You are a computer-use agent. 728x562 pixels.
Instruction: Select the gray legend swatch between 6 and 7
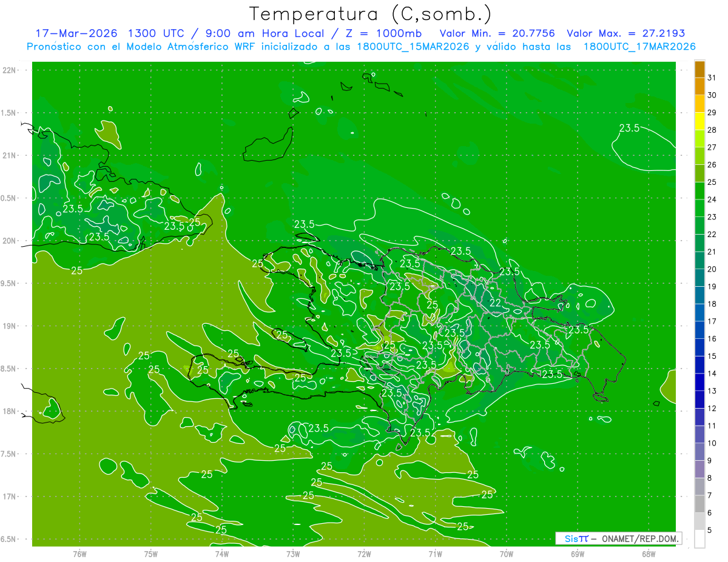pyautogui.click(x=699, y=504)
